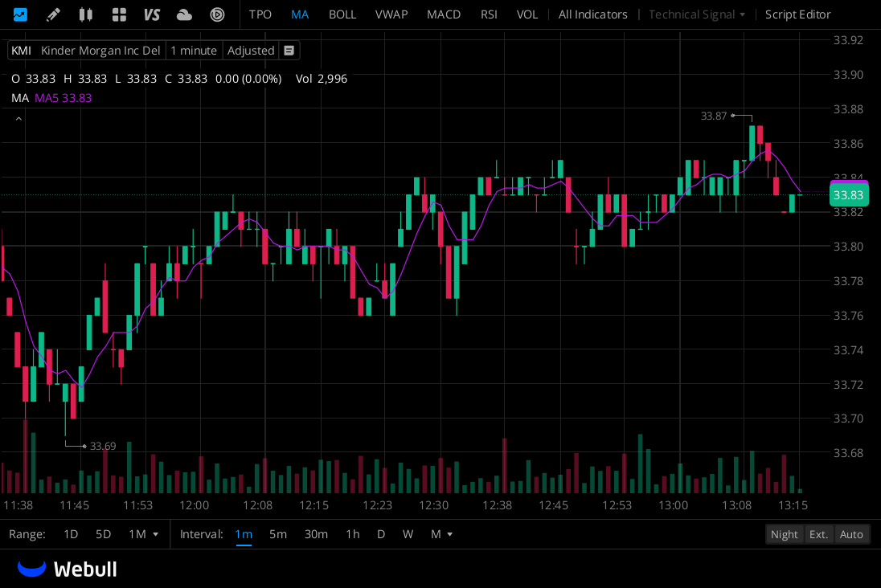
Task: Open All Indicators list
Action: point(592,14)
